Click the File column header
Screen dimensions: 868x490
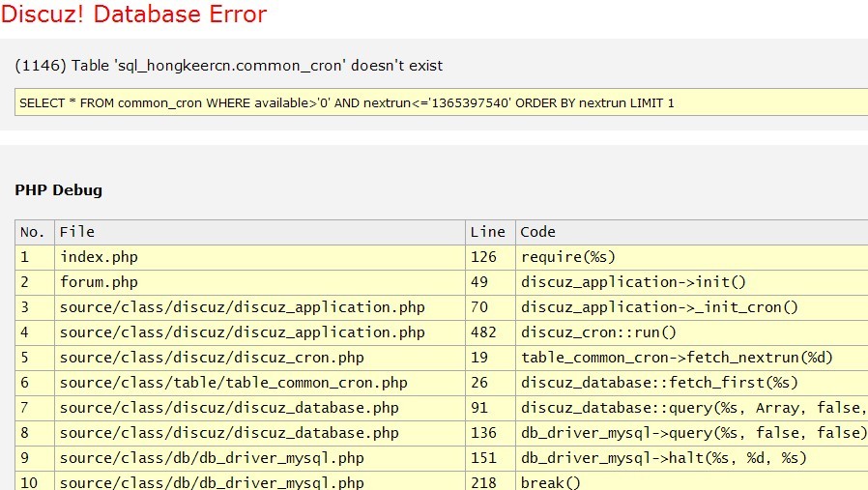click(260, 233)
